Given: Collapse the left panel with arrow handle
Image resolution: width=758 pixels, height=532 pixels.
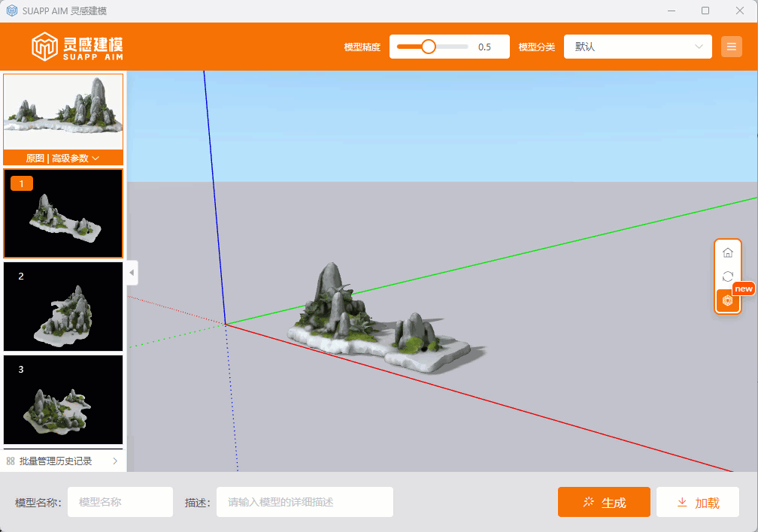Looking at the screenshot, I should tap(132, 272).
